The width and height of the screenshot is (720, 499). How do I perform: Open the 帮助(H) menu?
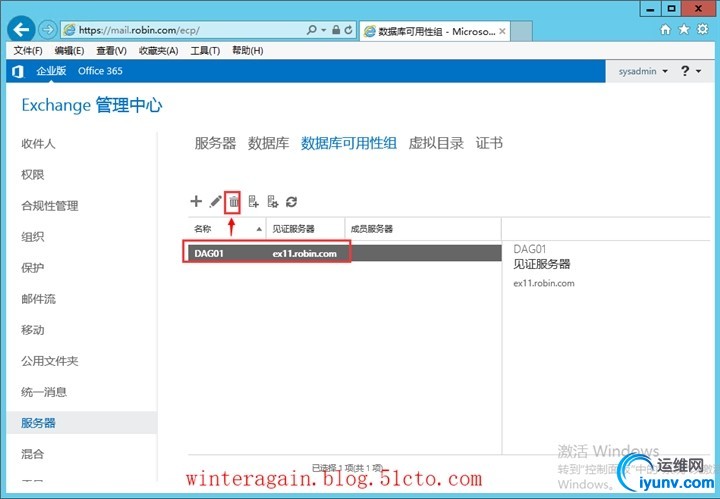pyautogui.click(x=248, y=50)
